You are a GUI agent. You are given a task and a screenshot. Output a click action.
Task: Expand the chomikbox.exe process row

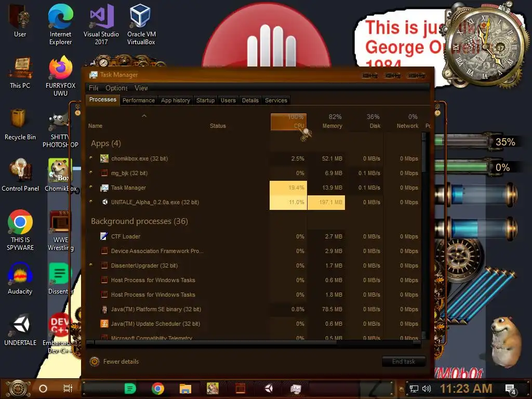[x=91, y=158]
